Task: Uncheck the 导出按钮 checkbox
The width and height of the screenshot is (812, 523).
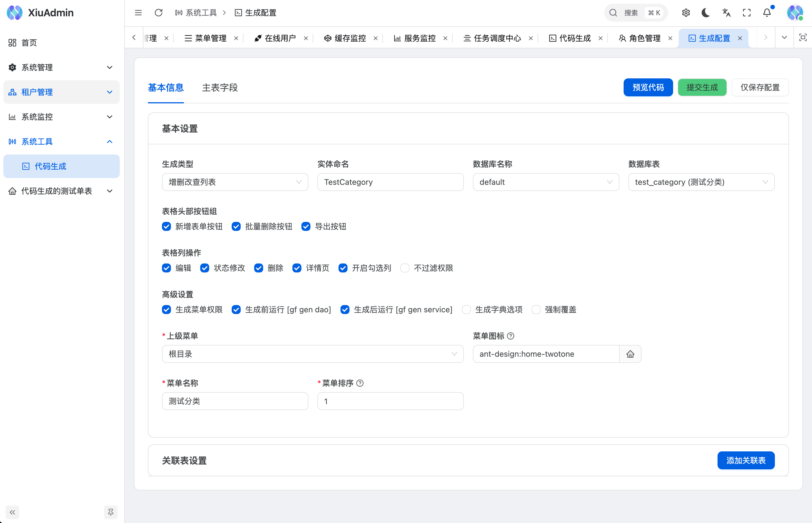Action: 306,226
